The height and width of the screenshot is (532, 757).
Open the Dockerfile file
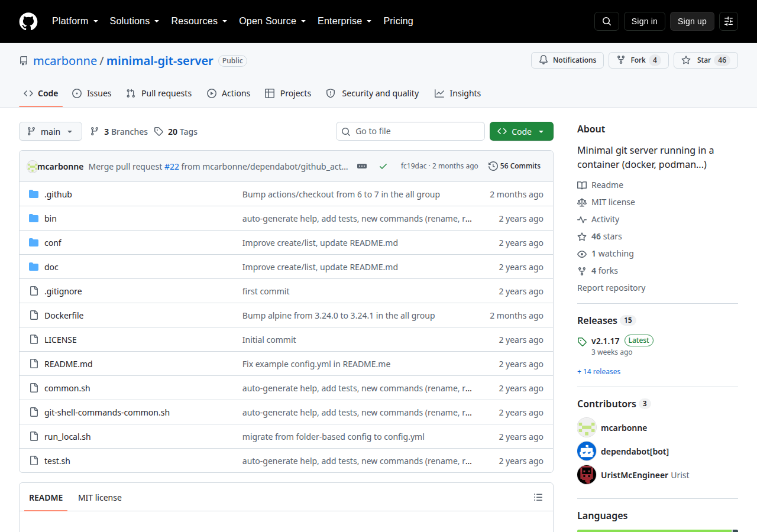[x=64, y=316]
